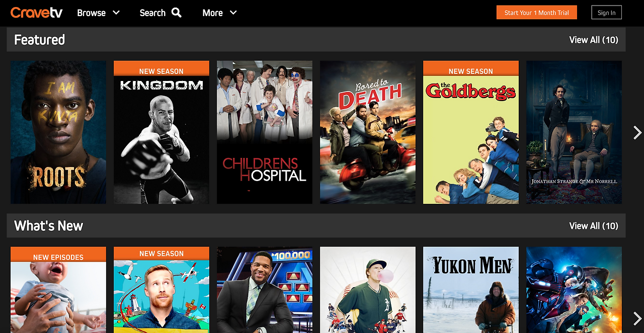This screenshot has width=644, height=333.
Task: Select the $100,000 game show poster
Action: [265, 290]
